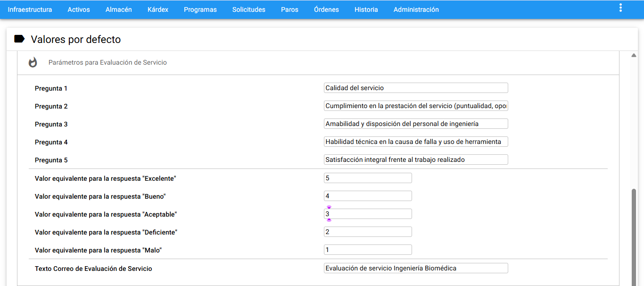
Task: Click 'Texto Correo de Evaluación de Servicio' label
Action: pyautogui.click(x=93, y=269)
